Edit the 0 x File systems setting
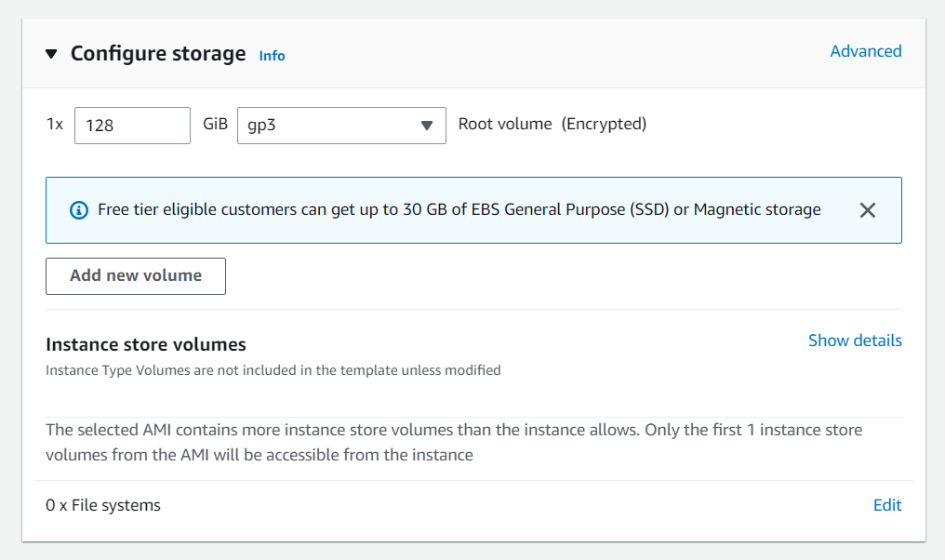This screenshot has height=560, width=945. (x=887, y=505)
